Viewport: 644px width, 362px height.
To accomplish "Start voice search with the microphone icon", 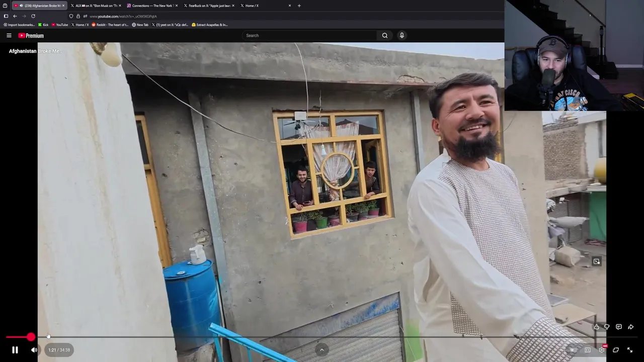I will (401, 35).
